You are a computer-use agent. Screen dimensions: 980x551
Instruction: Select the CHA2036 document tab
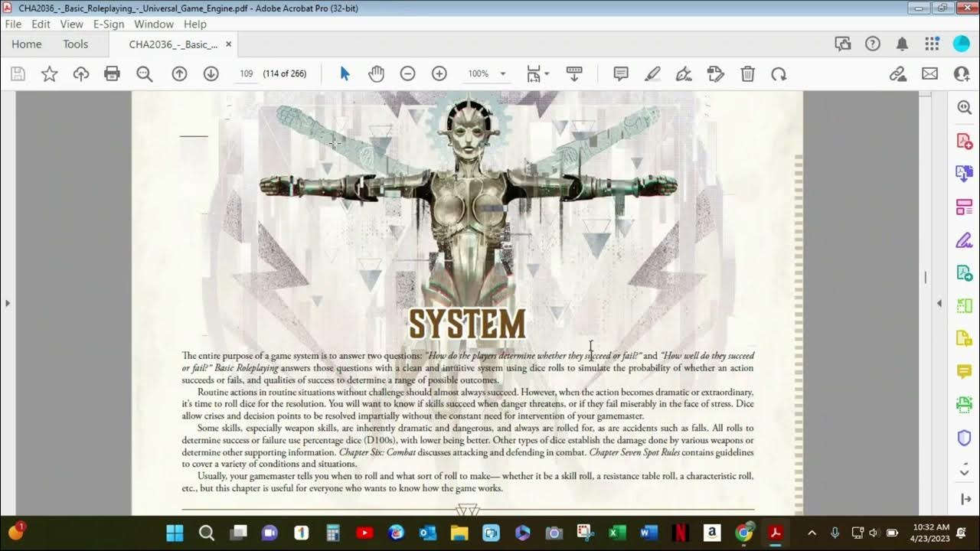click(173, 44)
